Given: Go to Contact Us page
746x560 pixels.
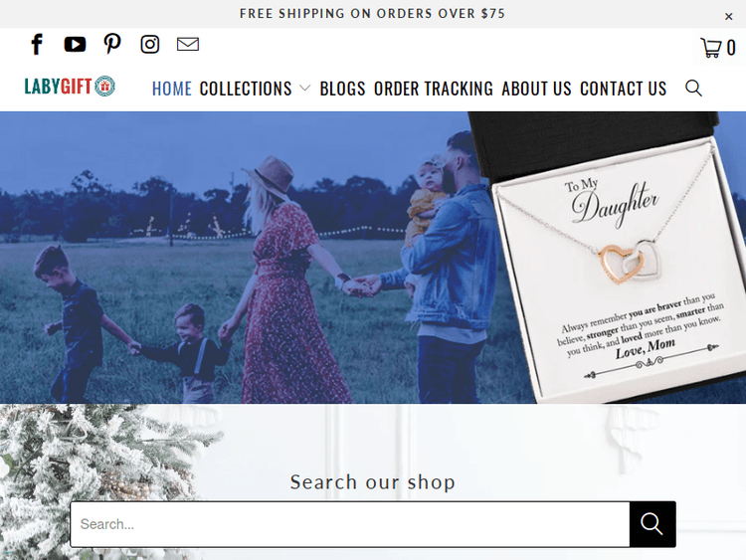Looking at the screenshot, I should 623,89.
